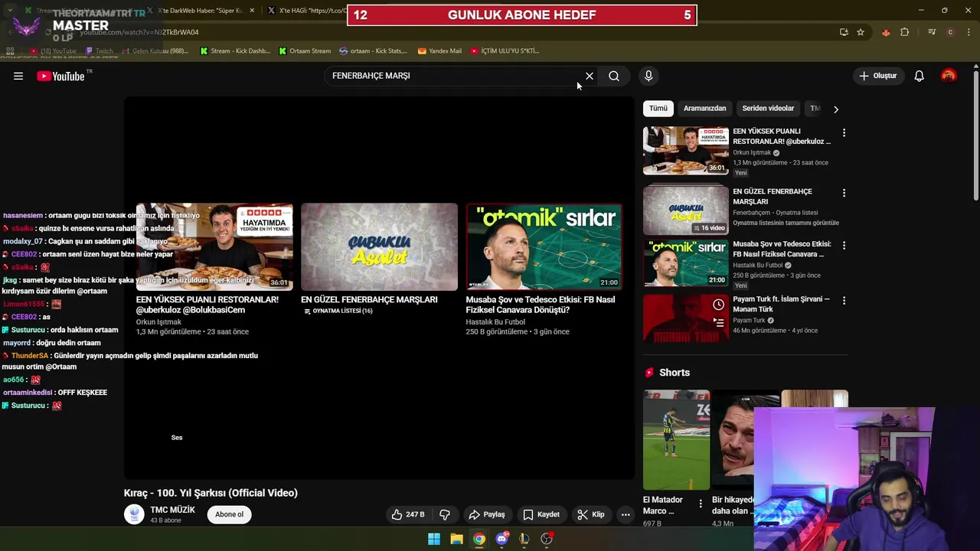Open the TMC MÜZİK channel avatar
The width and height of the screenshot is (980, 551).
[x=134, y=514]
